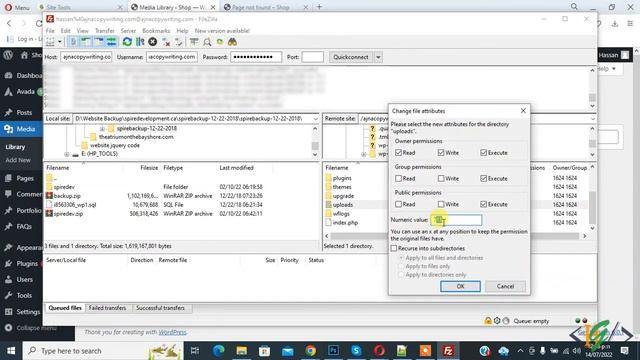Open Plugins in WordPress sidebar
The height and width of the screenshot is (360, 640).
pyautogui.click(x=21, y=264)
